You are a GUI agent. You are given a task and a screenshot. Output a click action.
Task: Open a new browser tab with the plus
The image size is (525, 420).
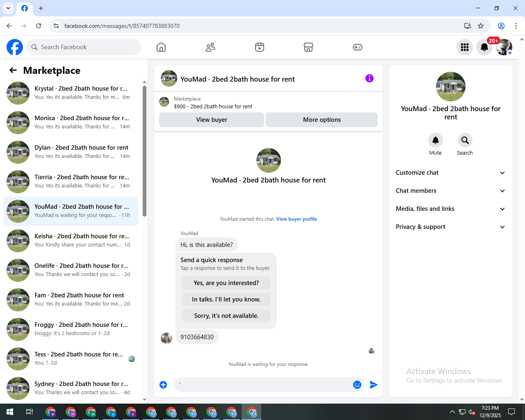click(x=41, y=8)
